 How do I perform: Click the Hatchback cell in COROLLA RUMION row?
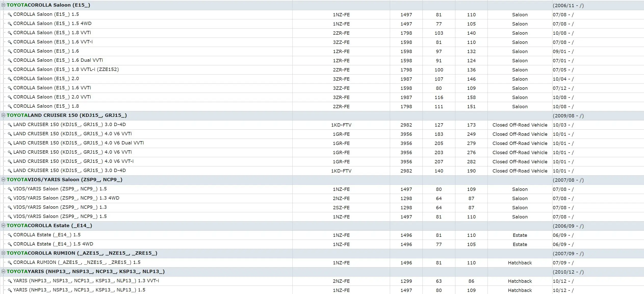point(520,263)
